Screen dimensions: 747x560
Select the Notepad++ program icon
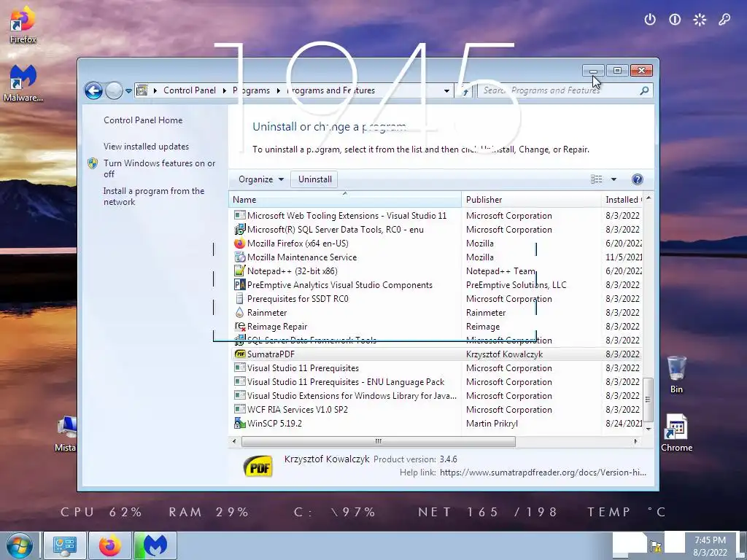click(239, 271)
